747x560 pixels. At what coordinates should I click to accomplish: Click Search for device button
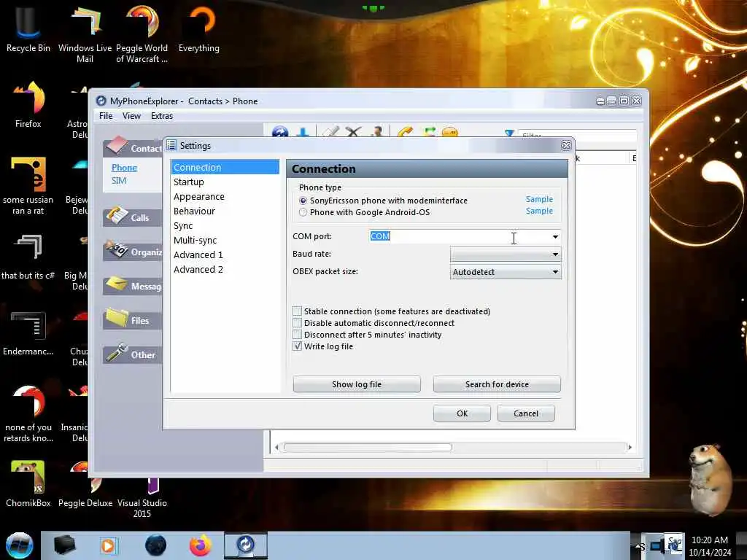[497, 384]
